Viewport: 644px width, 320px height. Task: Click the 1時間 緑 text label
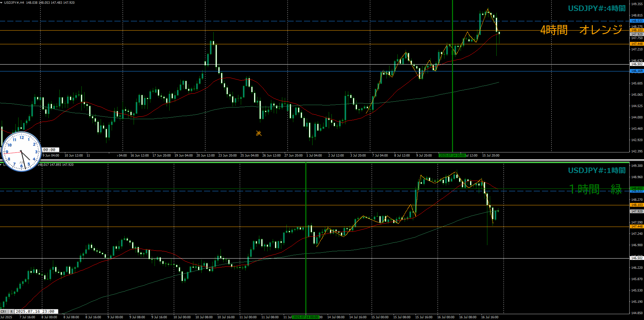click(596, 189)
